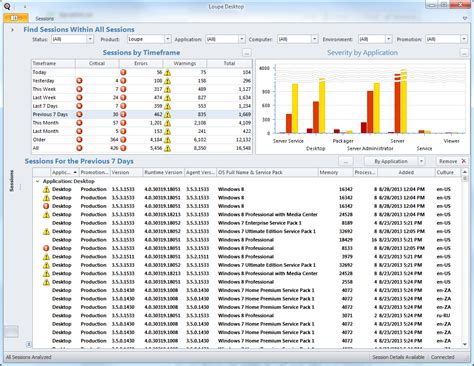
Task: Click the error icon in the Last Week row
Action: [x=123, y=98]
